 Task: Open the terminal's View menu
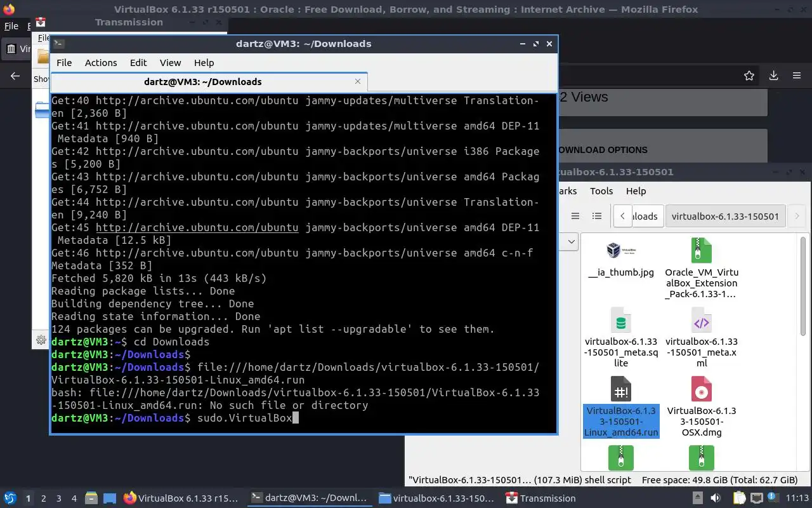click(170, 63)
